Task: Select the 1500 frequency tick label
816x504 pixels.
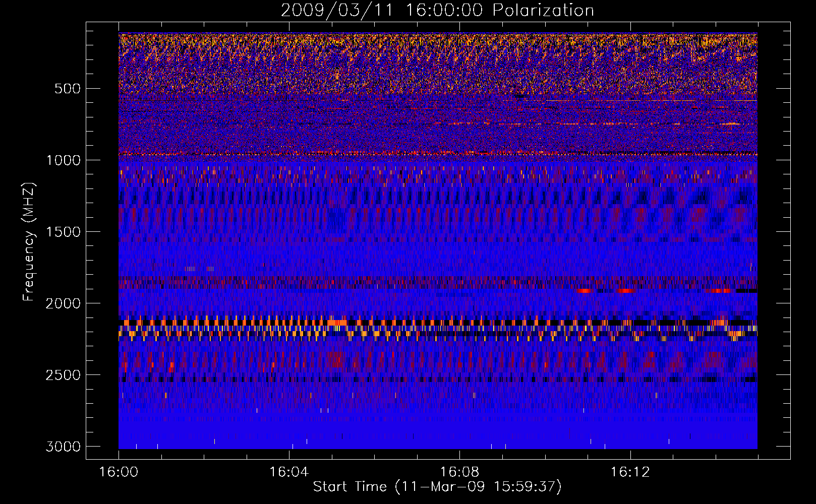Action: click(x=63, y=232)
